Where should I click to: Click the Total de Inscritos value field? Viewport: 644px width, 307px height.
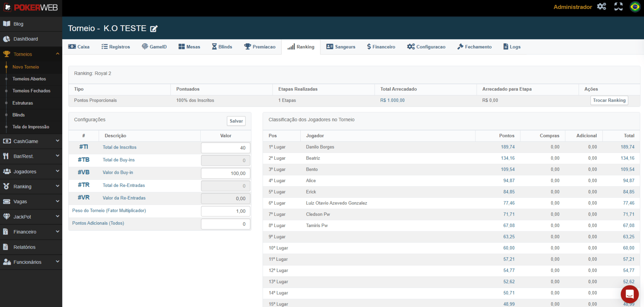pyautogui.click(x=225, y=148)
